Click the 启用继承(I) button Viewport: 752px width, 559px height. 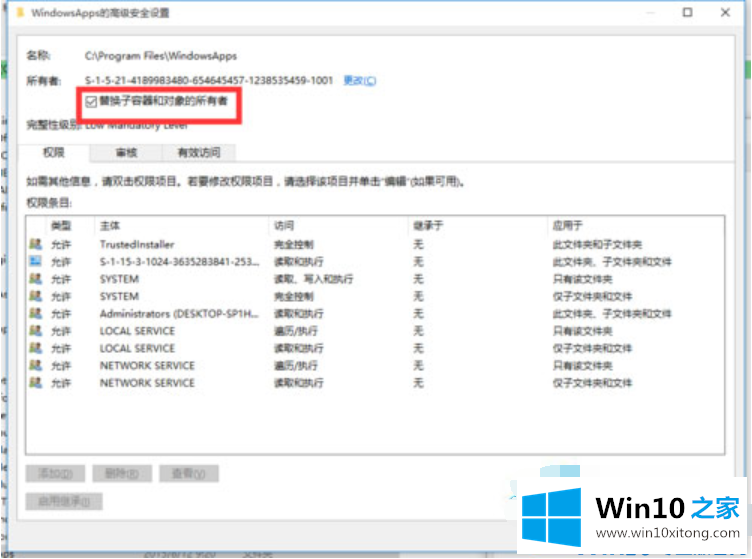click(x=64, y=501)
